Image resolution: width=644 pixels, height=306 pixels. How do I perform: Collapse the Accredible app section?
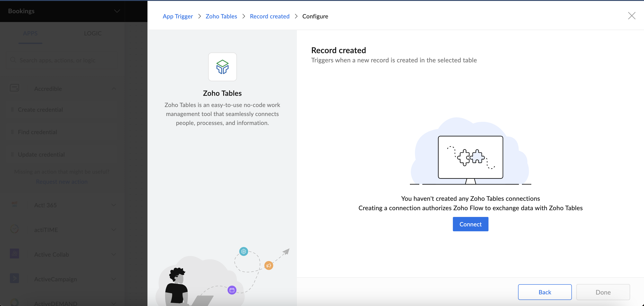coord(114,89)
